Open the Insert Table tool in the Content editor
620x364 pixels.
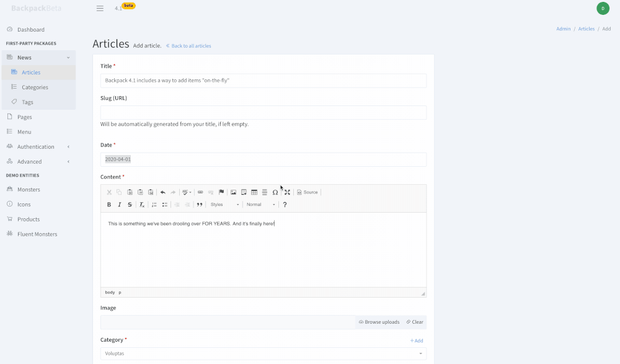click(x=254, y=192)
